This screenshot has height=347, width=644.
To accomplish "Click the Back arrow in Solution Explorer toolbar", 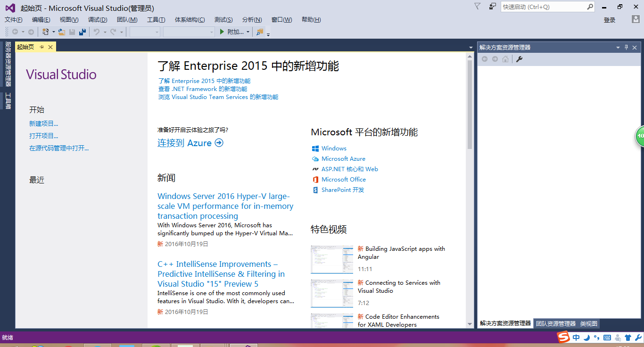I will point(484,59).
